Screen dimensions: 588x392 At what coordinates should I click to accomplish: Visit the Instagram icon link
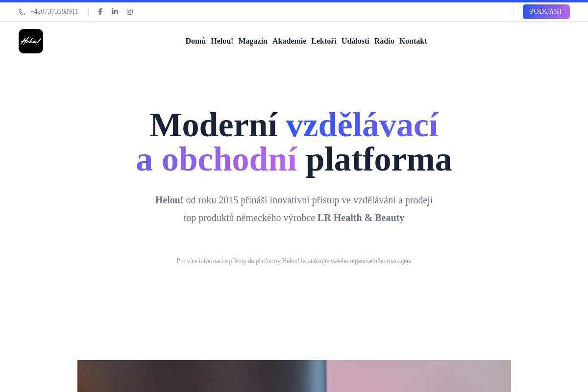coord(130,12)
